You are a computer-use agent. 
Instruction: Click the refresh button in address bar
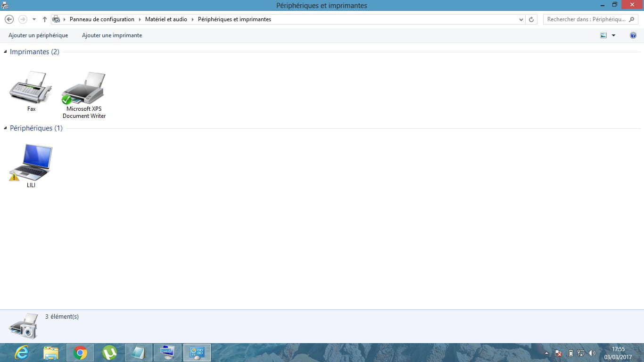pos(531,19)
